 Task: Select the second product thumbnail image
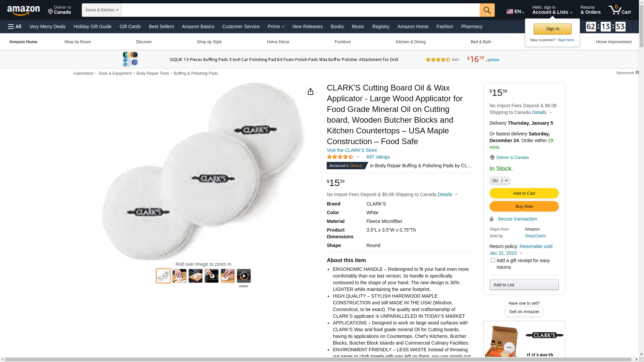[x=179, y=276]
